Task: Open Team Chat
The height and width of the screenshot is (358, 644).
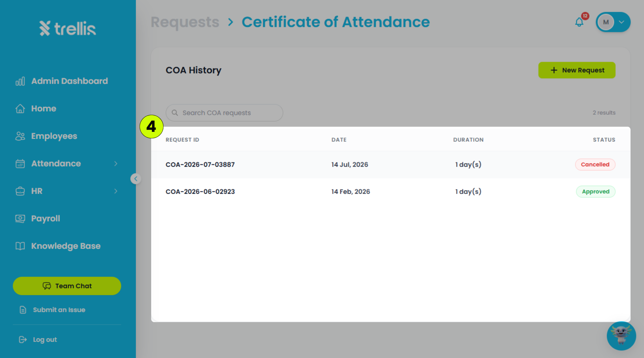Action: [67, 286]
